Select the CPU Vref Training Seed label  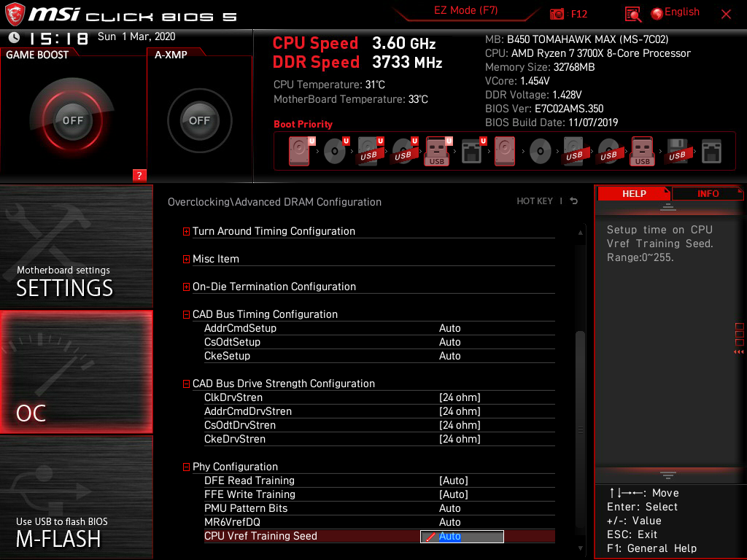pyautogui.click(x=260, y=536)
